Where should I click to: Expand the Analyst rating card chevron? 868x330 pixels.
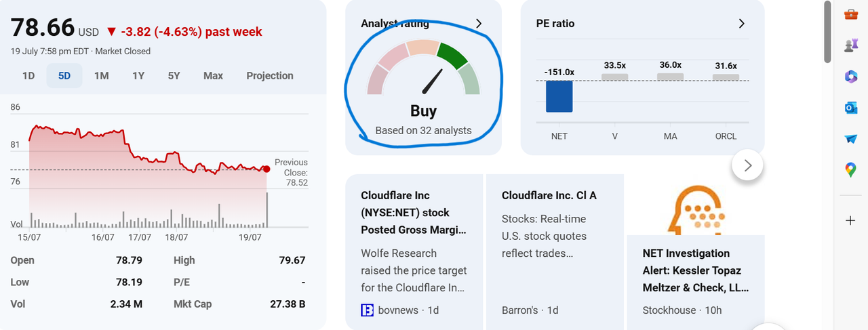(479, 24)
